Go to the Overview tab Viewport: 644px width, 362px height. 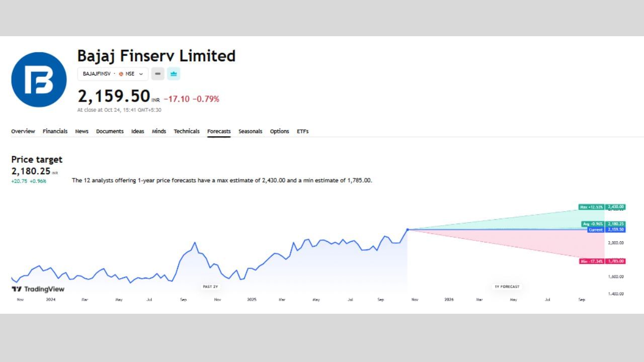click(23, 131)
